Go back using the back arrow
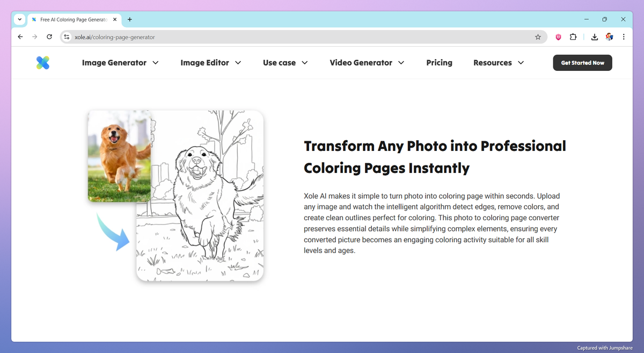 point(20,37)
